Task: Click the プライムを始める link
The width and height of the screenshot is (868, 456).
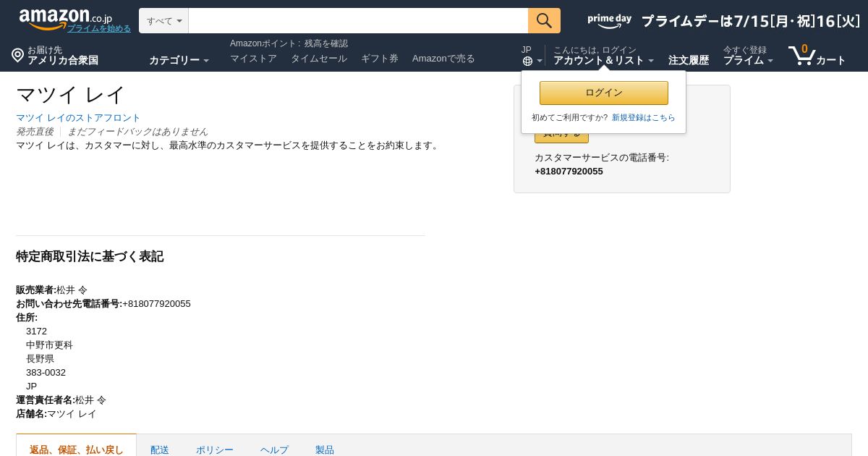Action: (99, 28)
